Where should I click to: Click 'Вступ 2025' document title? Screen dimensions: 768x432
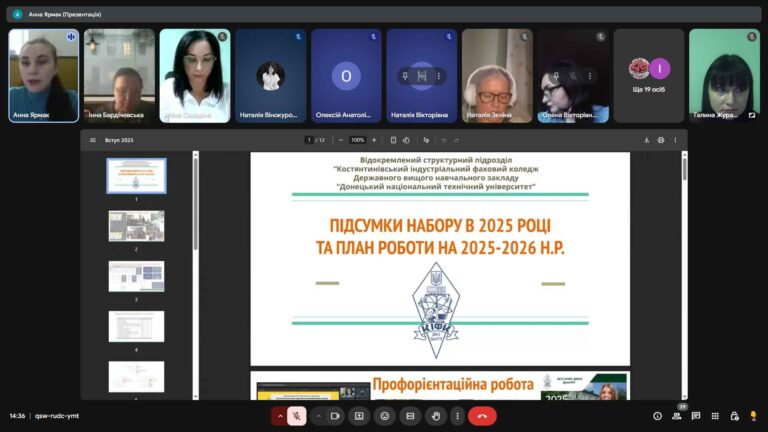click(119, 140)
